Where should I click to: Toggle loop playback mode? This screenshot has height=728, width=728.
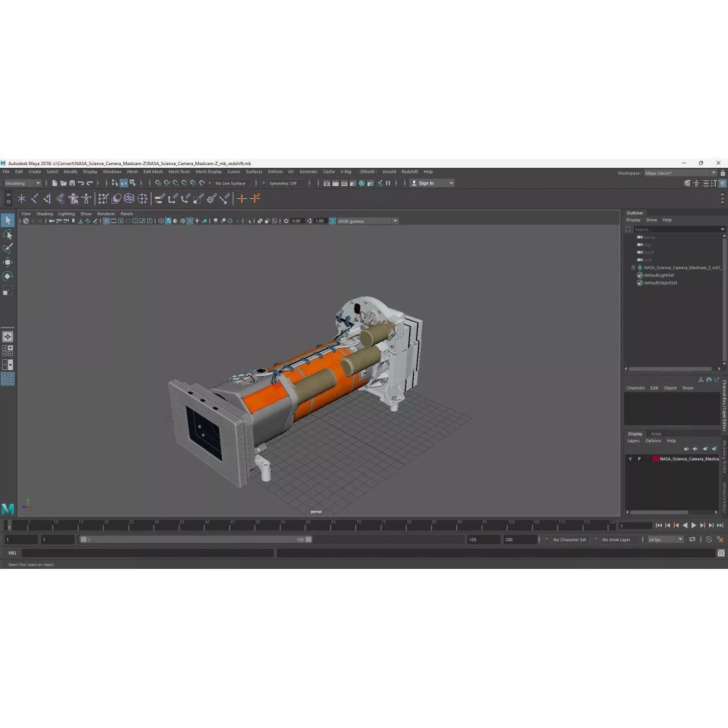tap(692, 539)
